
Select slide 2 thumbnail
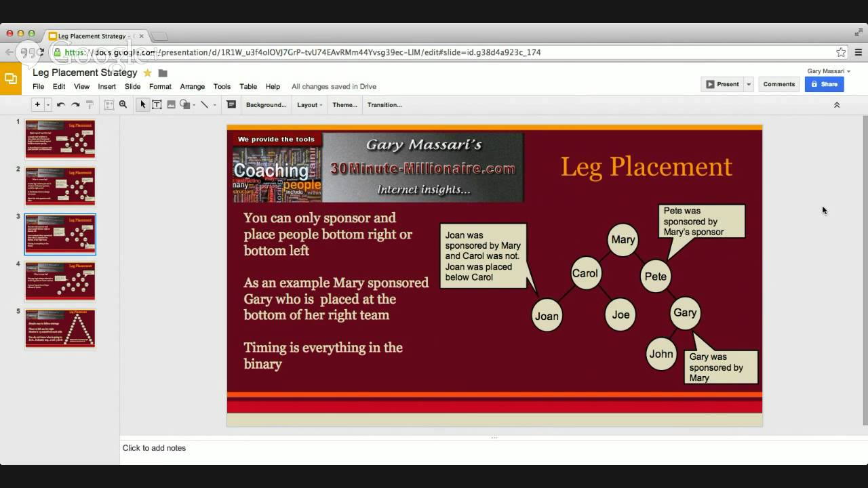[x=60, y=186]
